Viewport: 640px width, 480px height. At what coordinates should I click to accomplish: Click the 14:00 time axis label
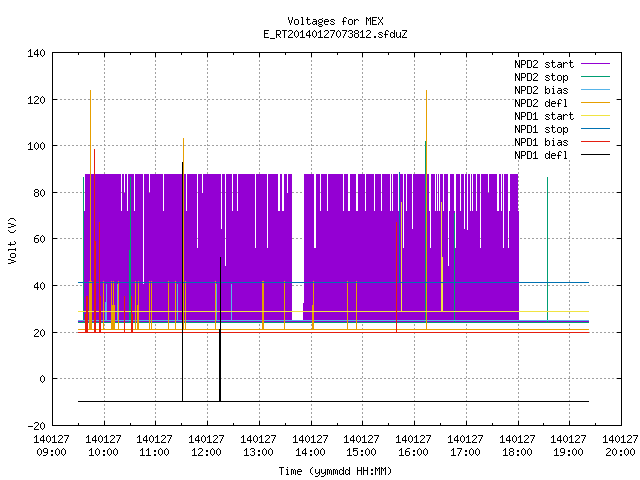coord(310,452)
